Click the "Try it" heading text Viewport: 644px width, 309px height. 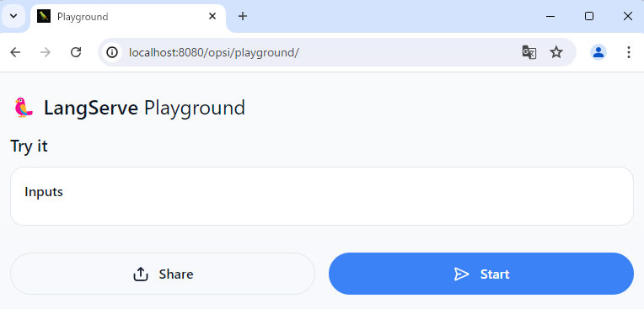pyautogui.click(x=29, y=147)
